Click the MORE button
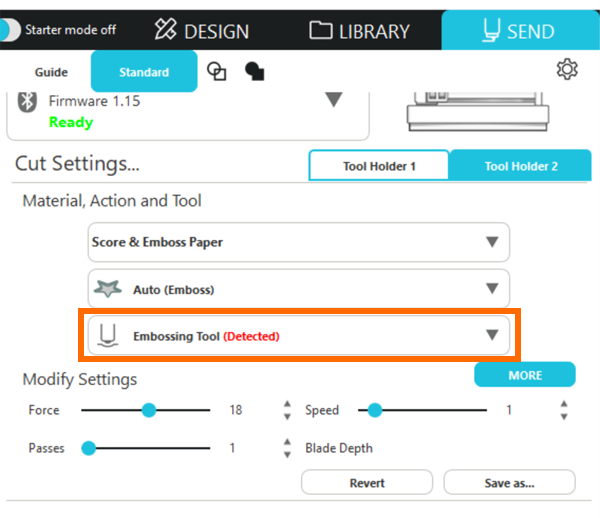The height and width of the screenshot is (518, 600). [x=524, y=375]
